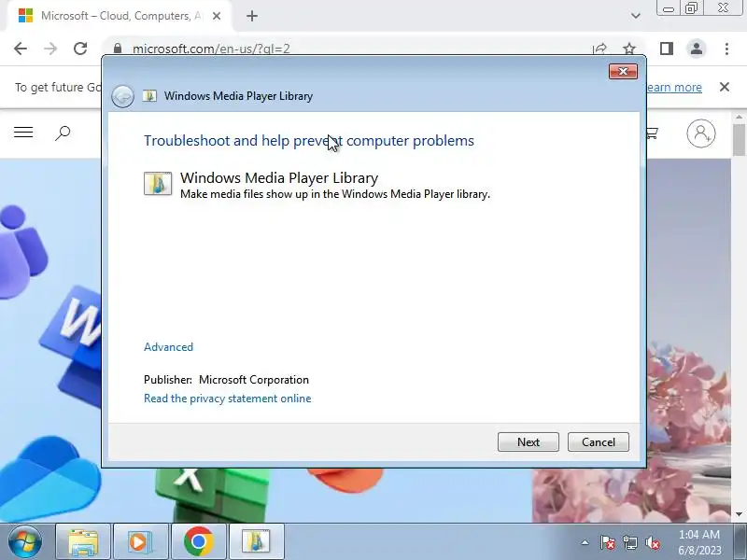The height and width of the screenshot is (560, 747).
Task: Minimize the Chrome window
Action: [x=668, y=8]
